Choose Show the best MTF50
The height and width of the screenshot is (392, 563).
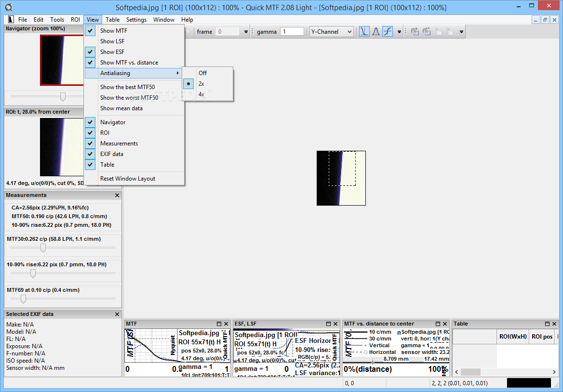[x=134, y=87]
